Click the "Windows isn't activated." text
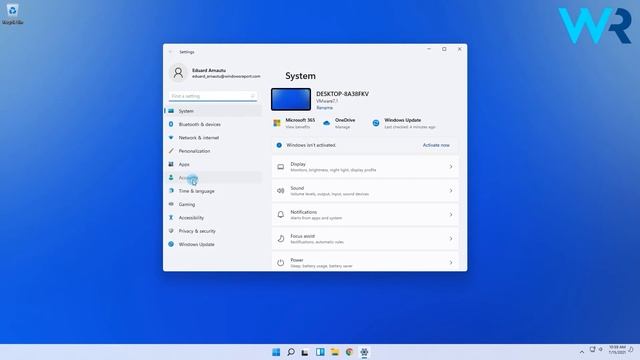The width and height of the screenshot is (640, 360). point(311,145)
